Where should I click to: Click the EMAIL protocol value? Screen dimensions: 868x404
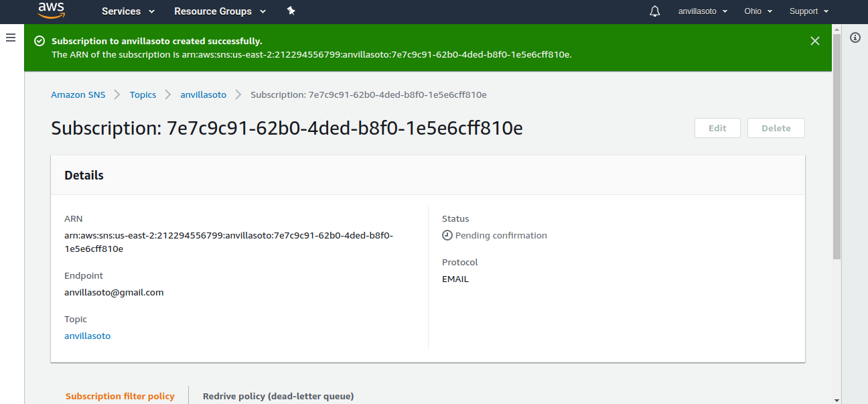click(x=455, y=279)
